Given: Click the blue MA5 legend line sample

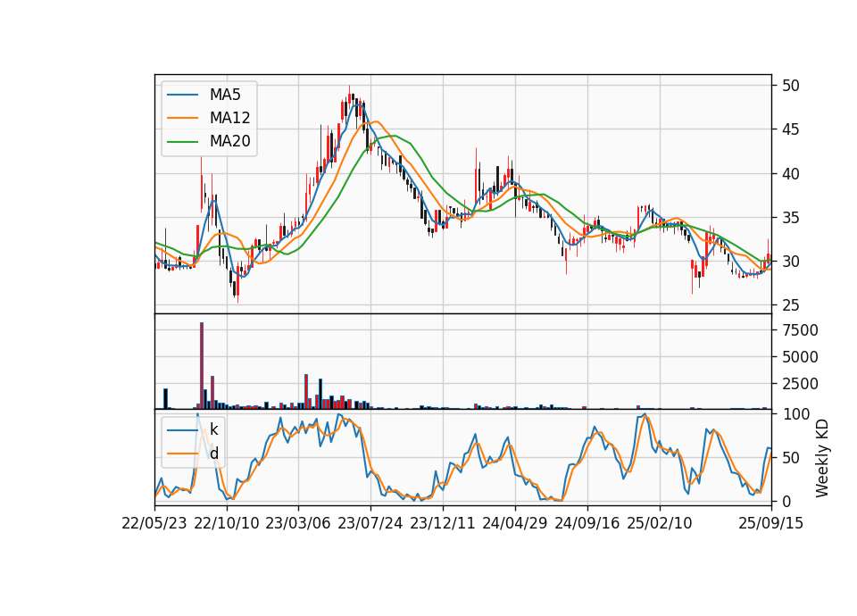Looking at the screenshot, I should click(x=182, y=96).
